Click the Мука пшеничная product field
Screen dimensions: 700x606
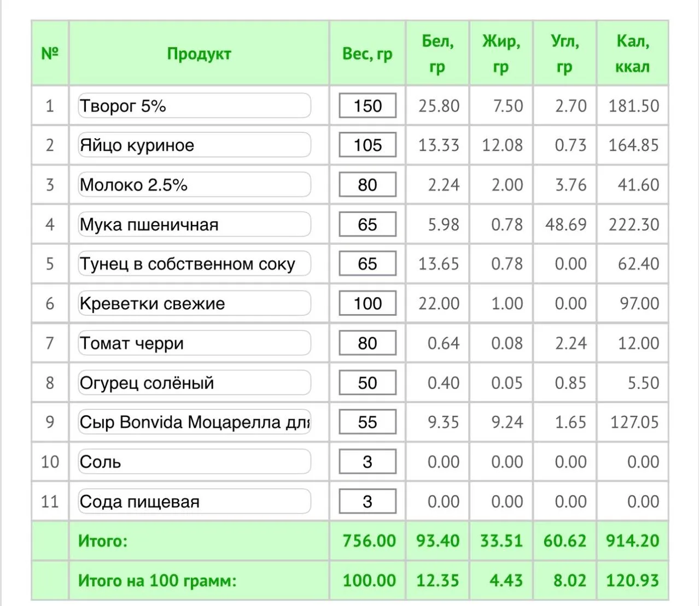click(x=195, y=224)
